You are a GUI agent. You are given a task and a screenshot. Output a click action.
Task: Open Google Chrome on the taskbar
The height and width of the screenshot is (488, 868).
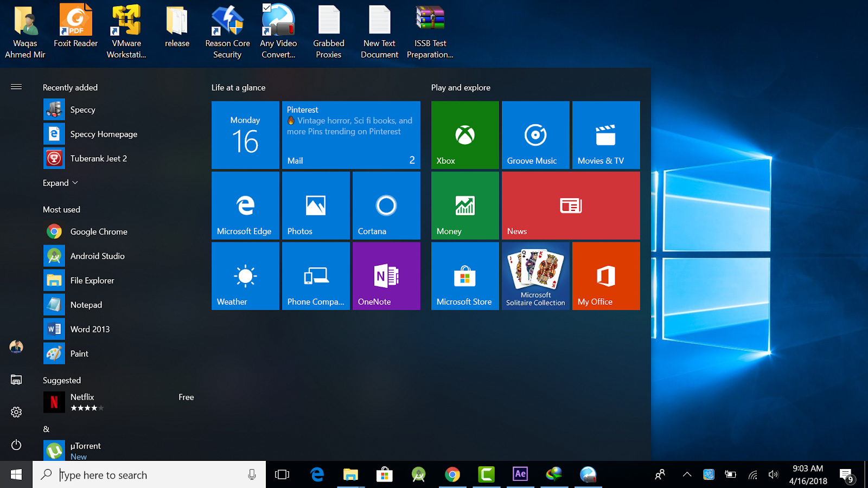pos(452,474)
